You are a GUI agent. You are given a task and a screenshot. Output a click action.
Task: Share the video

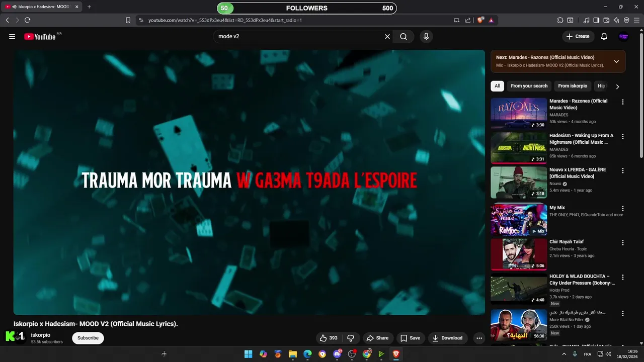(x=377, y=338)
